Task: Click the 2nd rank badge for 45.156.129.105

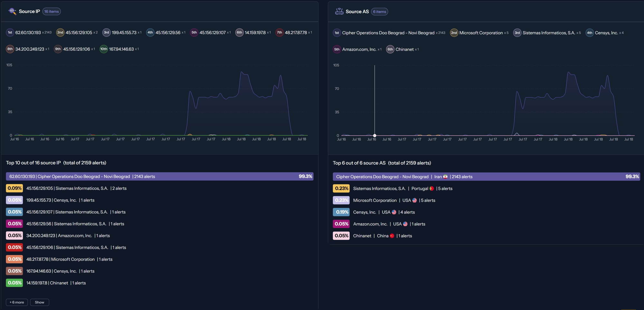Action: tap(60, 32)
